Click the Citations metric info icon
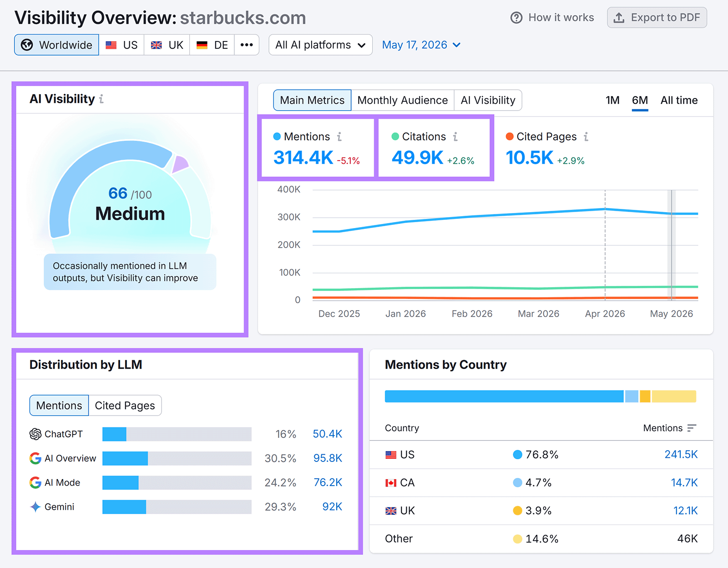 (455, 137)
